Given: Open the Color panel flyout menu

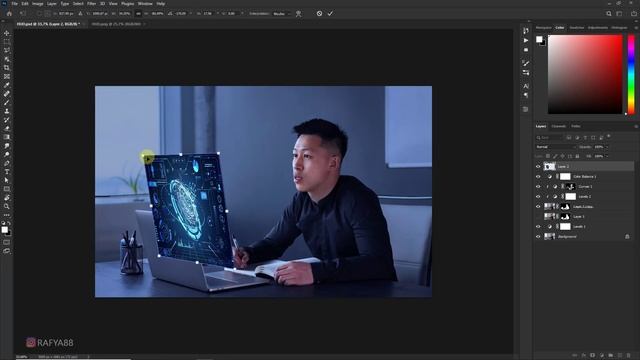Looking at the screenshot, I should pos(636,28).
